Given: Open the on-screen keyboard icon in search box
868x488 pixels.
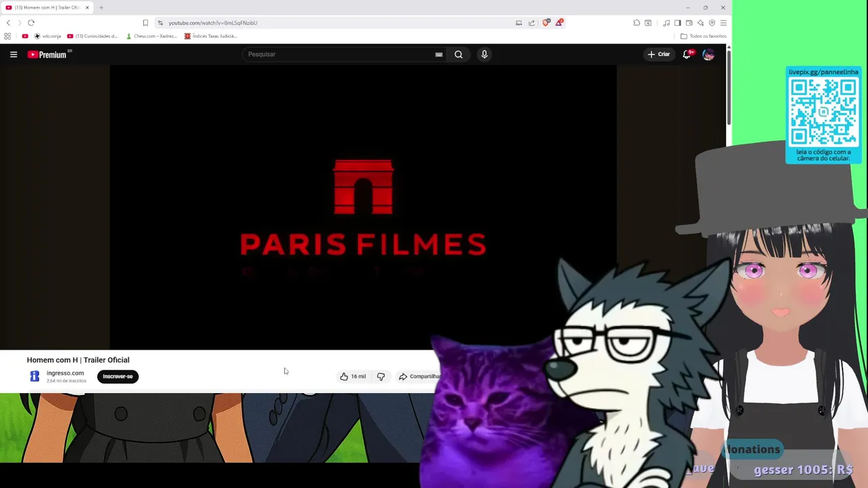Looking at the screenshot, I should [439, 54].
